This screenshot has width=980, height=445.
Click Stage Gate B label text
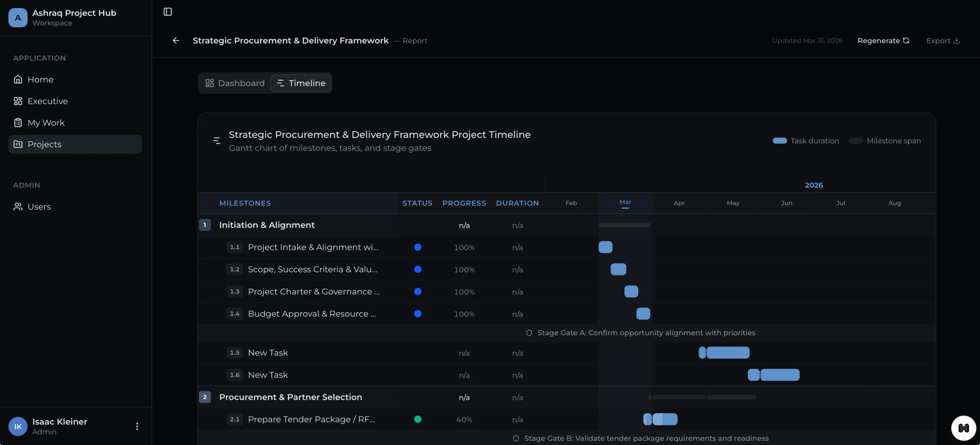point(646,438)
